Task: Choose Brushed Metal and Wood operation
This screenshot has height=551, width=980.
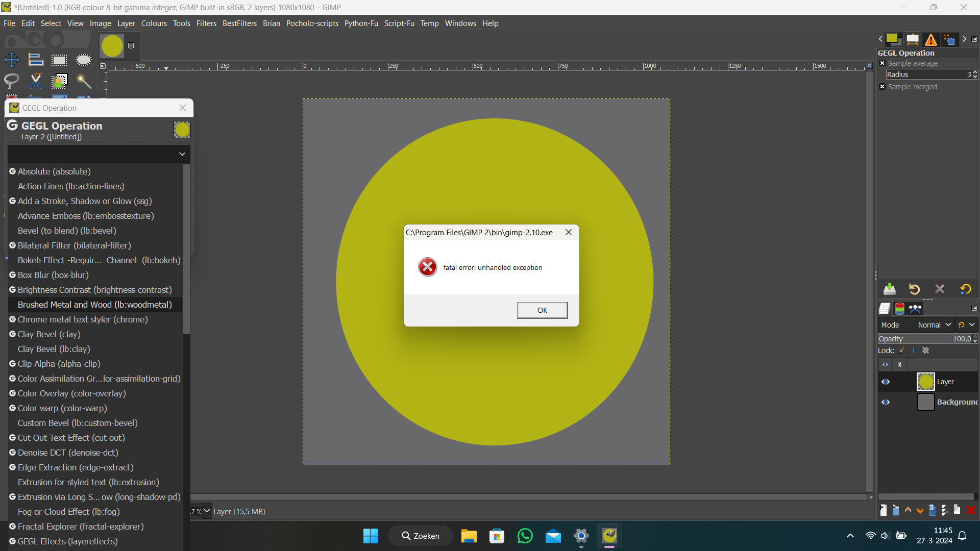Action: [x=95, y=305]
